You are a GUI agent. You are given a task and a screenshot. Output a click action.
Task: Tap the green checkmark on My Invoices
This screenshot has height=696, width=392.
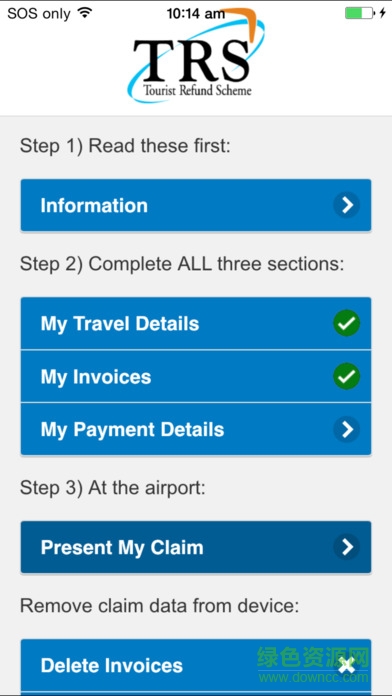pos(346,376)
